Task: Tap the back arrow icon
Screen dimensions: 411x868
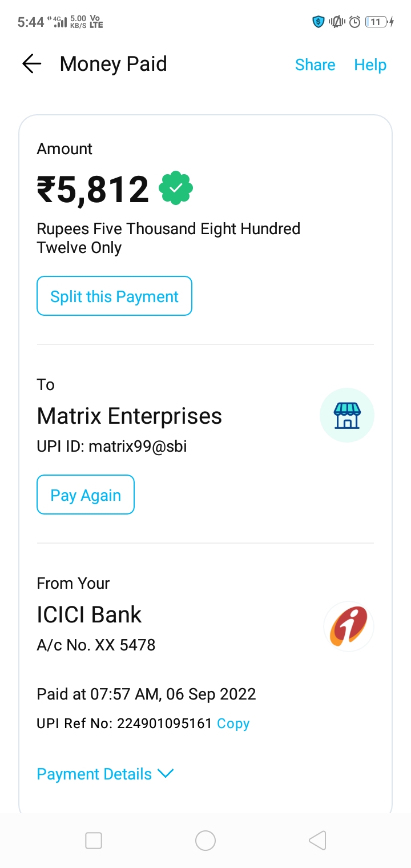Action: 31,64
